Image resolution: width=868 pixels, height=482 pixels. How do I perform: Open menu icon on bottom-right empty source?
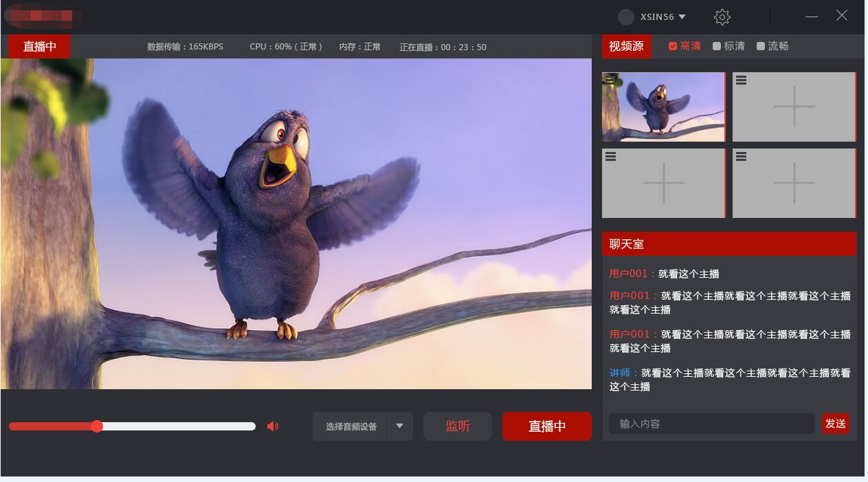741,157
